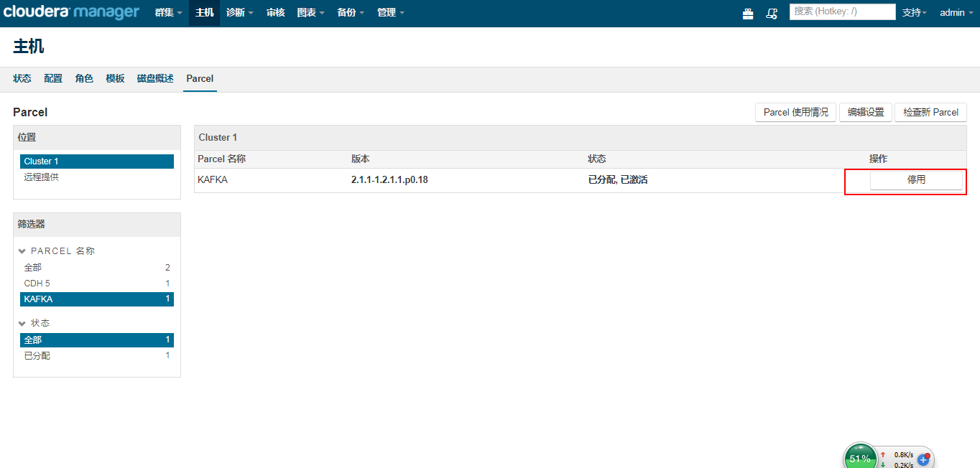Viewport: 980px width, 468px height.
Task: Open the 管理 dropdown menu
Action: pyautogui.click(x=390, y=13)
